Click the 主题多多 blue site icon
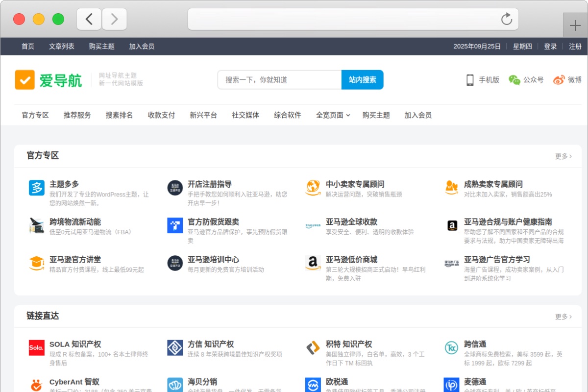Viewport: 588px width, 392px height. pos(37,188)
